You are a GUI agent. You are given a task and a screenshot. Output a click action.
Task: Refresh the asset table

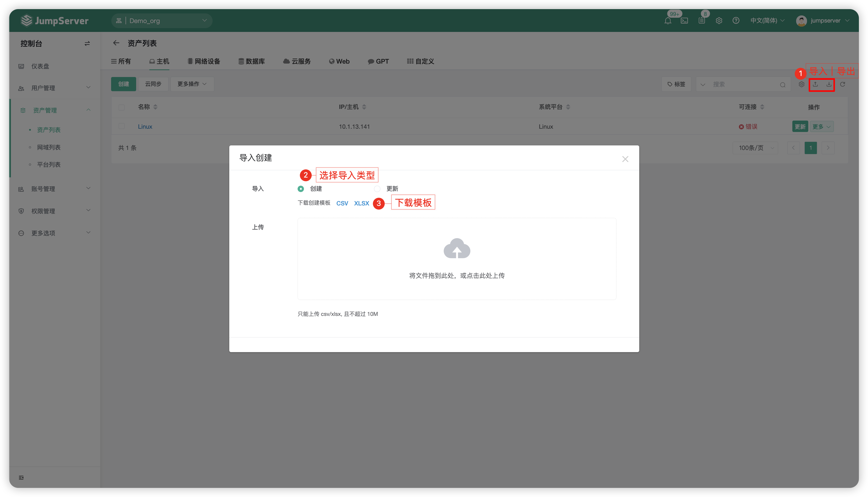(842, 84)
